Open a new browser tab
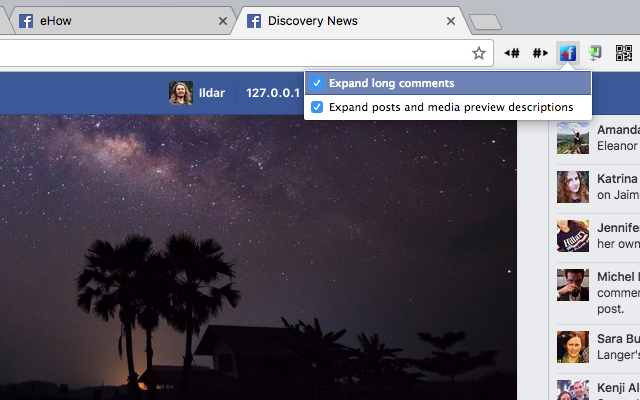The width and height of the screenshot is (640, 400). 485,22
